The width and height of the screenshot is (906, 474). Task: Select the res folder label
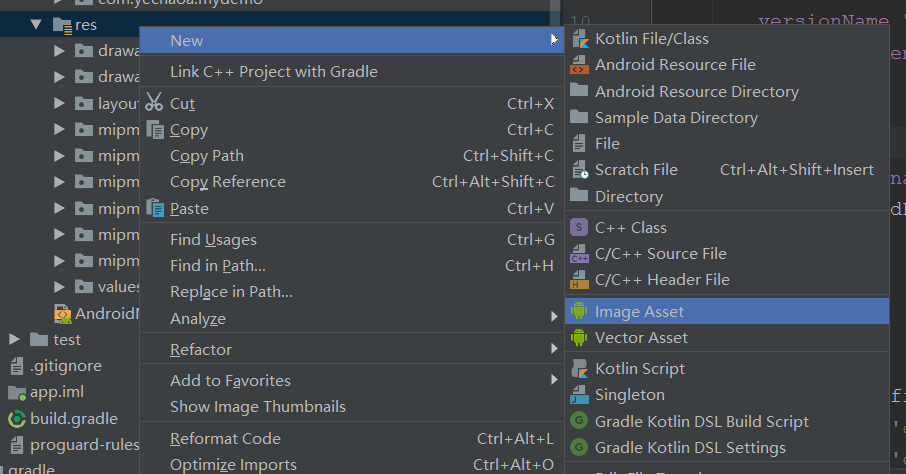click(86, 25)
